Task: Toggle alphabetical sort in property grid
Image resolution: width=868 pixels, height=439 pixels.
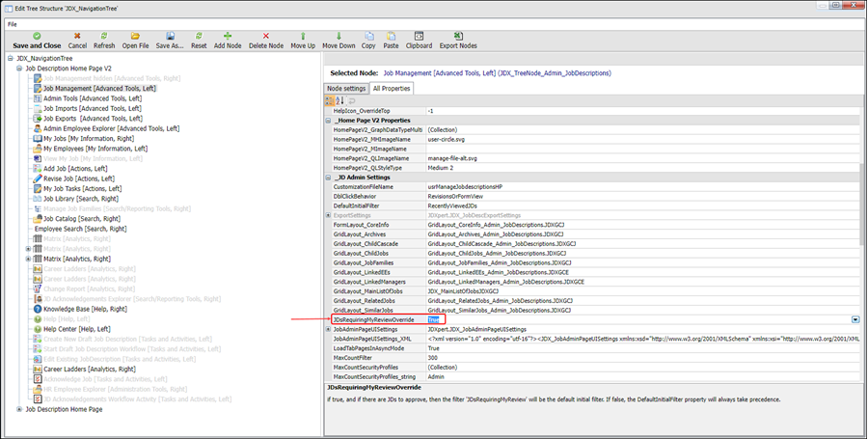Action: tap(339, 100)
